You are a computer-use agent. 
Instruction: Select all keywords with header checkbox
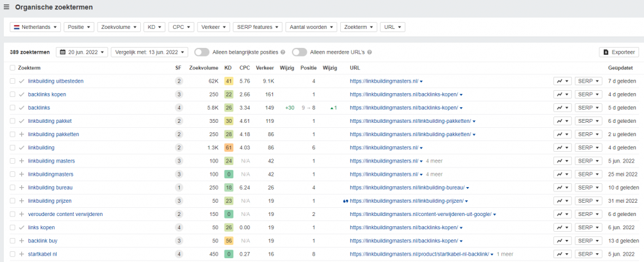click(13, 68)
